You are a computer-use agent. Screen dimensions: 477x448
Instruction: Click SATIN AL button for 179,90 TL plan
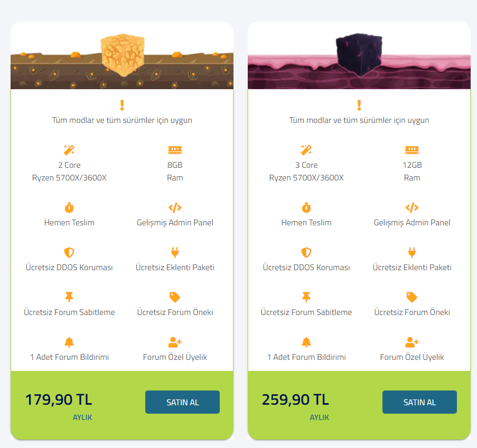tap(182, 402)
